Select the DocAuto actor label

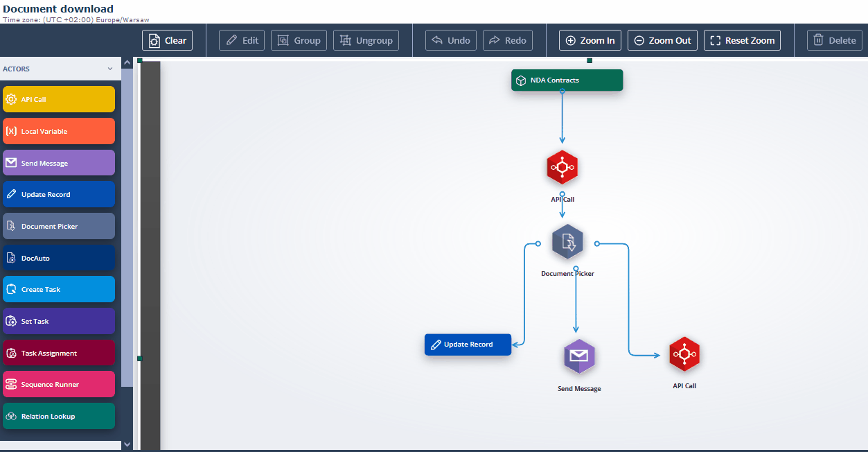[x=35, y=259]
